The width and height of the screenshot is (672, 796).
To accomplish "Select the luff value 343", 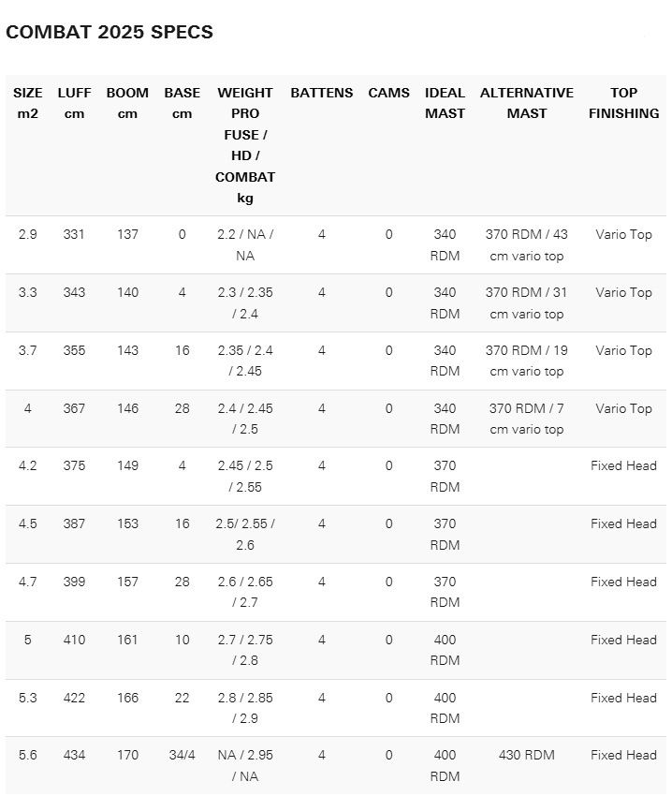I will click(x=74, y=292).
